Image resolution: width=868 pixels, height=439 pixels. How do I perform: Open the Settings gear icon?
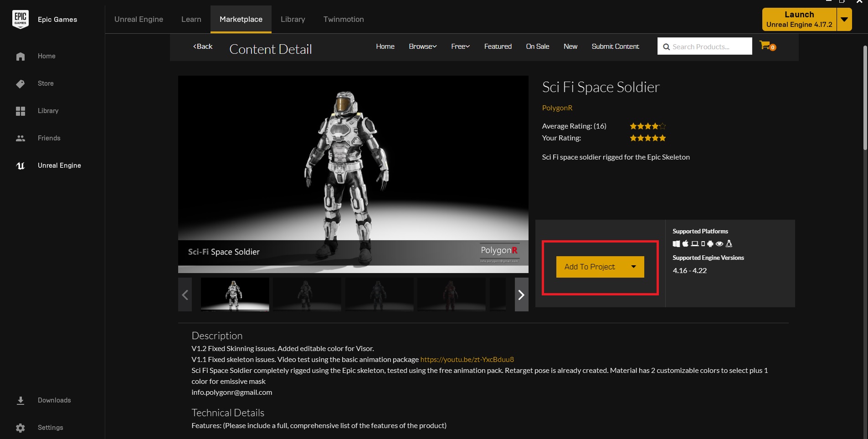click(21, 428)
